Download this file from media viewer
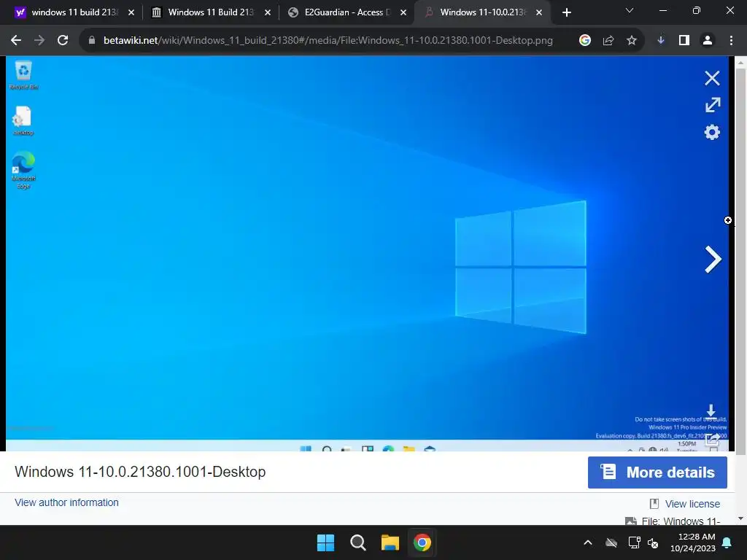This screenshot has height=560, width=747. pos(711,411)
